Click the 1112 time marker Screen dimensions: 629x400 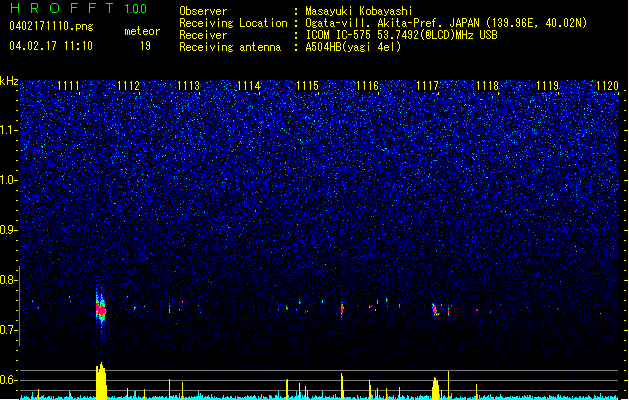(128, 85)
